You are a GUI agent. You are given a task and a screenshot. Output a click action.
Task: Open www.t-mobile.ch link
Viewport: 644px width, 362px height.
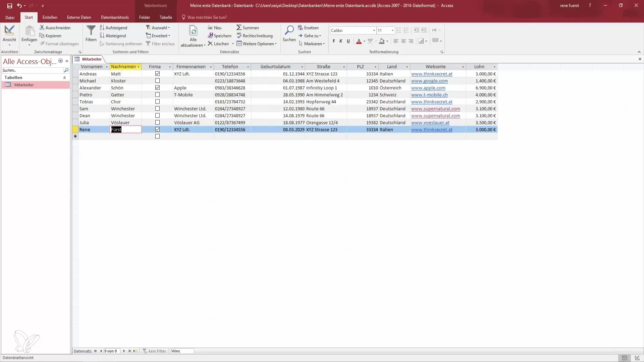(x=429, y=95)
